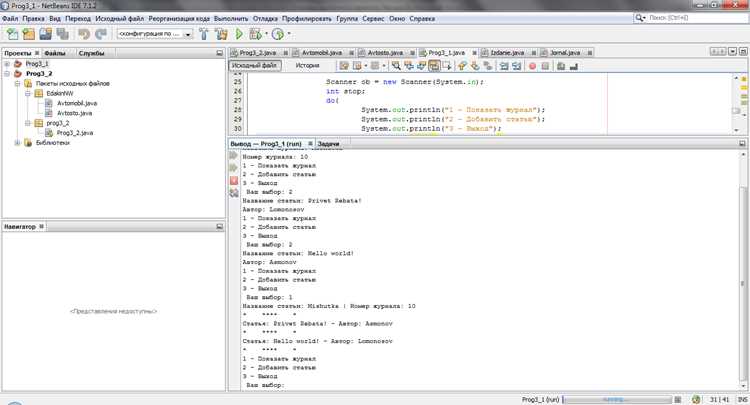Shift line left in editor toolbar

504,66
